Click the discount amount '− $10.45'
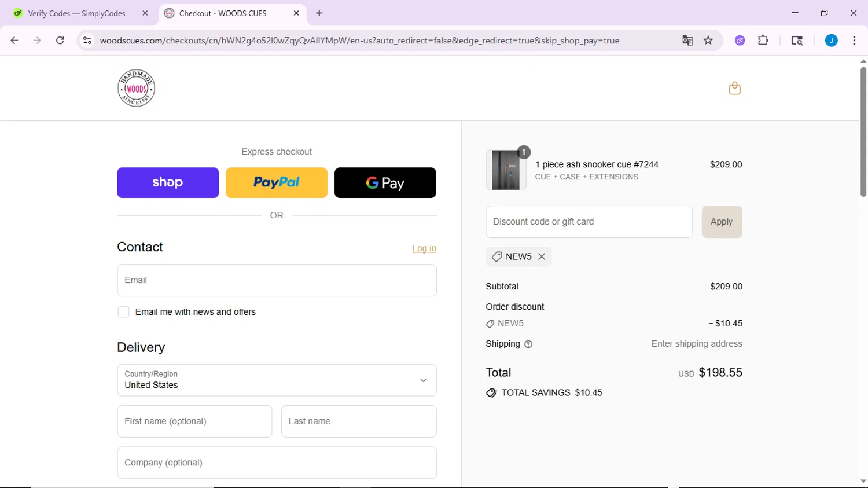 tap(725, 324)
